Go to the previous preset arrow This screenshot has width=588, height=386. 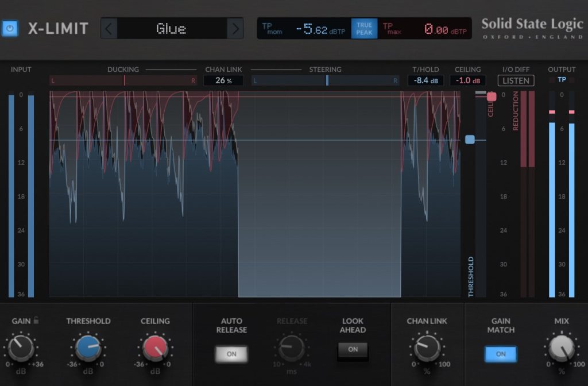pyautogui.click(x=109, y=28)
